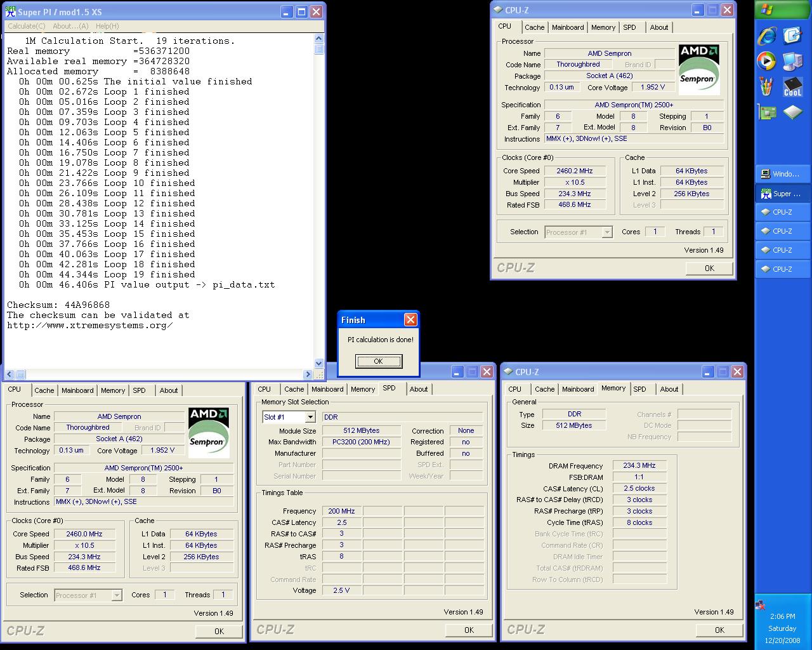Open the About...(A) menu in Super PI
This screenshot has height=650, width=812.
pyautogui.click(x=70, y=26)
